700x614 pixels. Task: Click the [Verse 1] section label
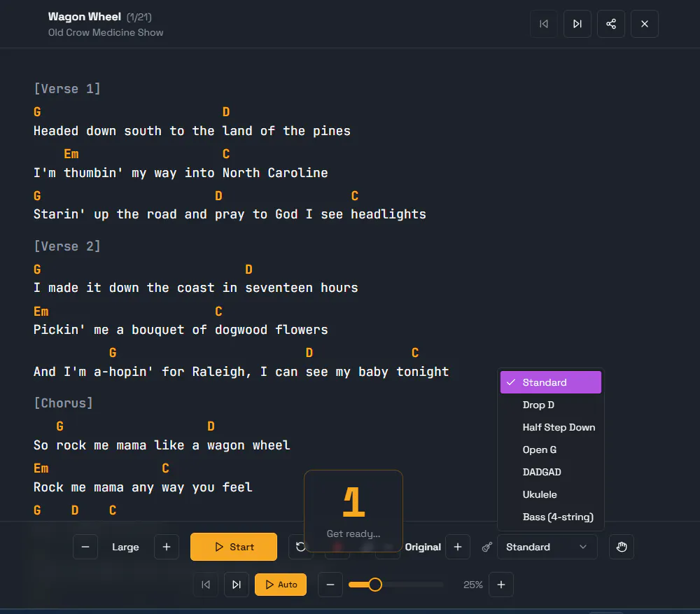pos(67,89)
